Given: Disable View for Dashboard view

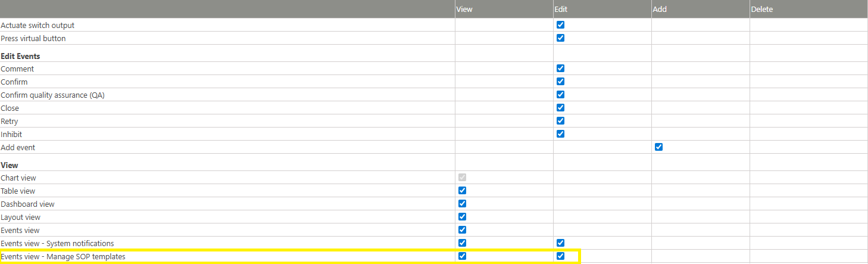Looking at the screenshot, I should [463, 204].
